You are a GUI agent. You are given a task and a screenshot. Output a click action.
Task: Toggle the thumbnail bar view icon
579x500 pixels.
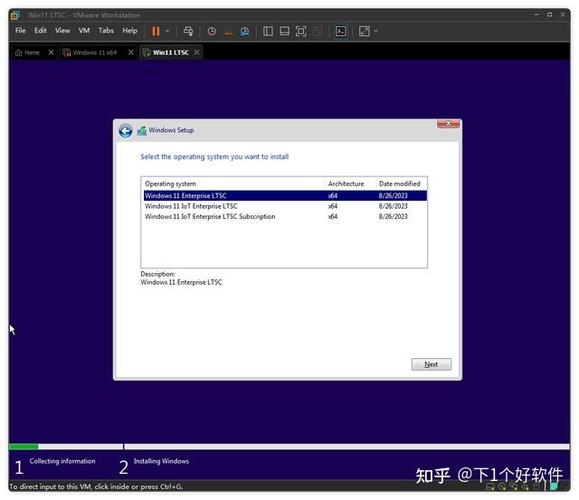(x=284, y=31)
